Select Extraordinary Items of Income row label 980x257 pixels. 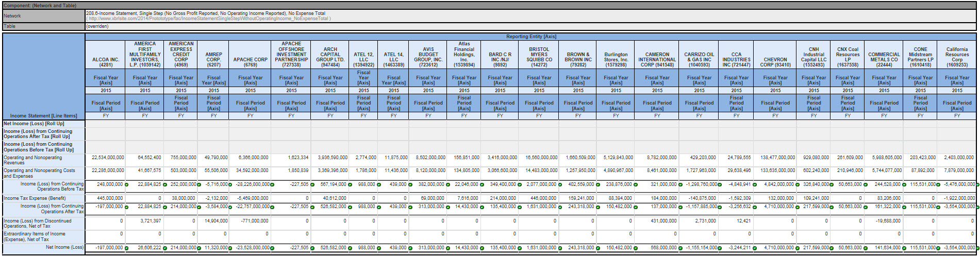(x=43, y=236)
